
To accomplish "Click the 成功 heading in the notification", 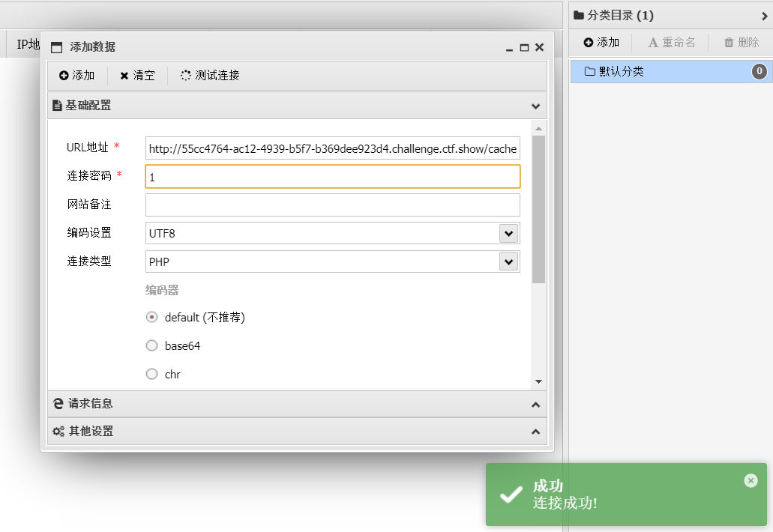I will coord(548,486).
